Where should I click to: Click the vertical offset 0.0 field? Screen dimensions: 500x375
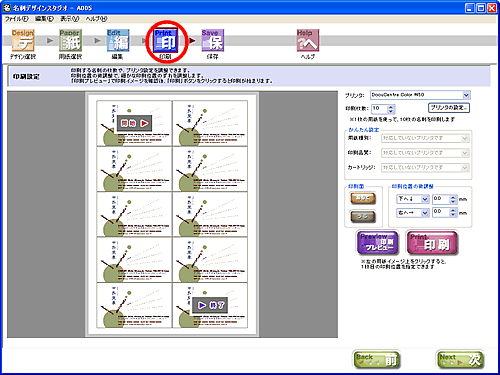[441, 199]
